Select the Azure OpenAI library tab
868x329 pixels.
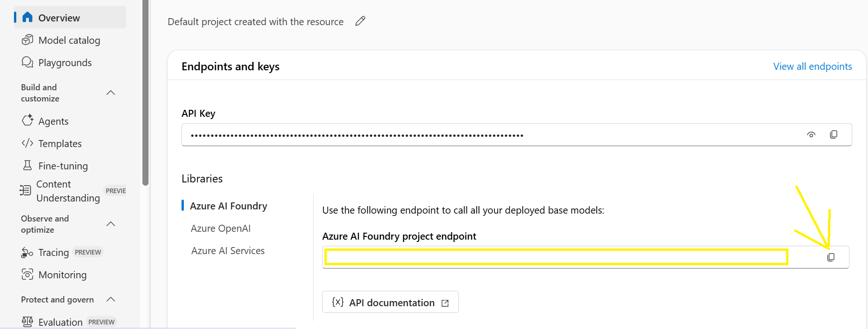click(x=221, y=228)
